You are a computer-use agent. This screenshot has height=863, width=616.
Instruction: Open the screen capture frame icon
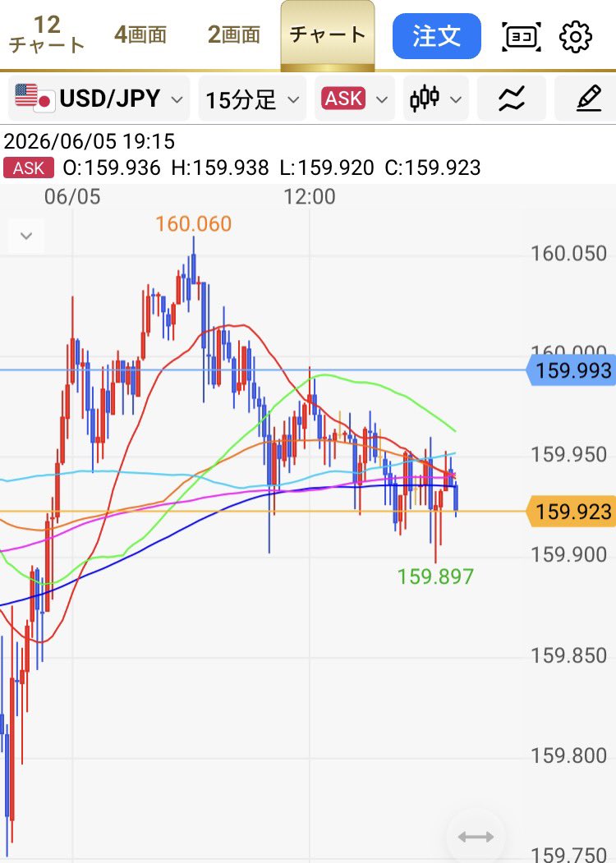[x=522, y=37]
